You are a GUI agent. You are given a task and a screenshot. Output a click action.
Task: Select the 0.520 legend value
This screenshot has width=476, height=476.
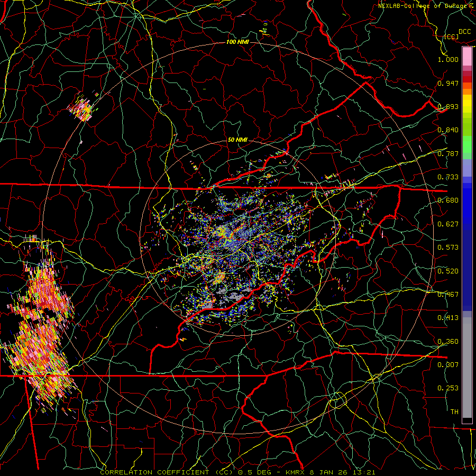coord(448,271)
